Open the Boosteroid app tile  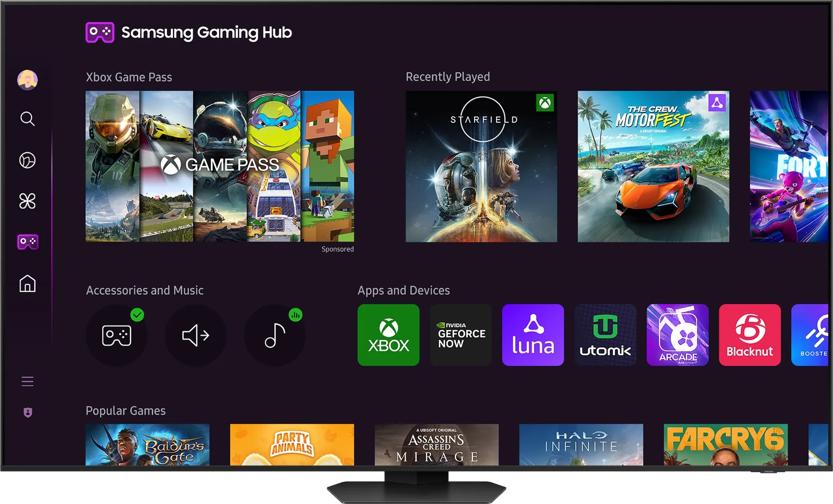click(x=810, y=335)
